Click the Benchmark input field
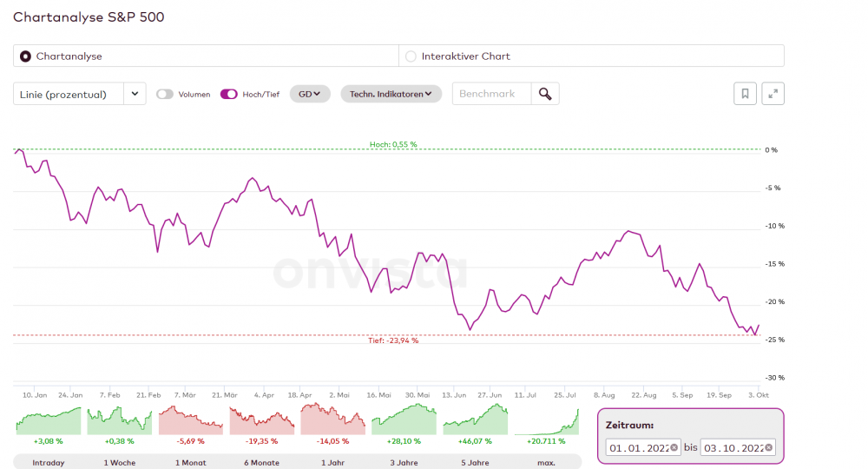This screenshot has width=868, height=469. tap(491, 94)
